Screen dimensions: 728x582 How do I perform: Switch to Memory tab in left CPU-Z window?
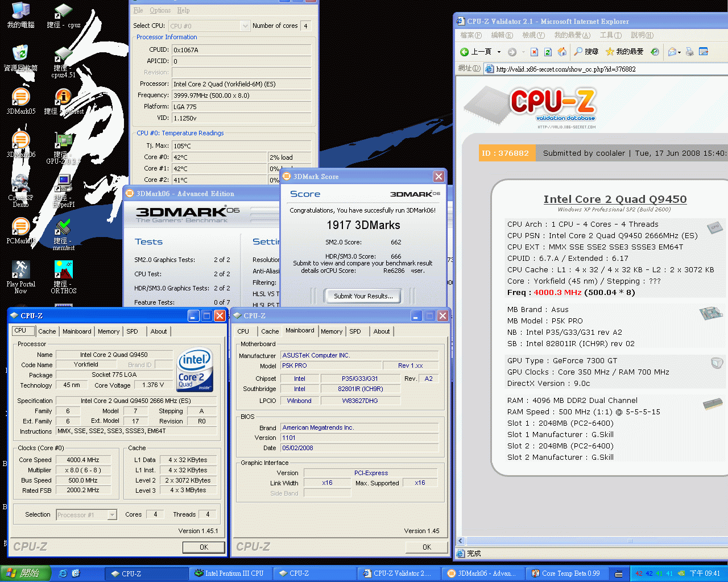(x=109, y=331)
